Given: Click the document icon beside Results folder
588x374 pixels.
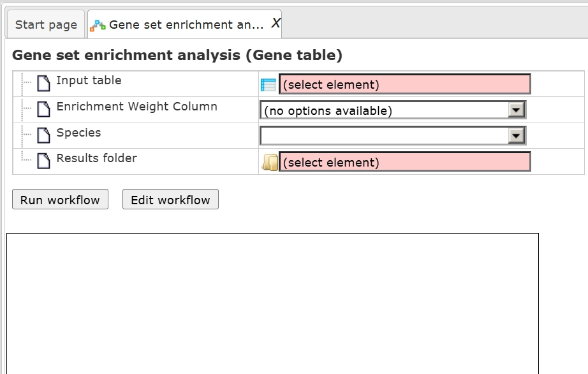Looking at the screenshot, I should click(x=43, y=161).
